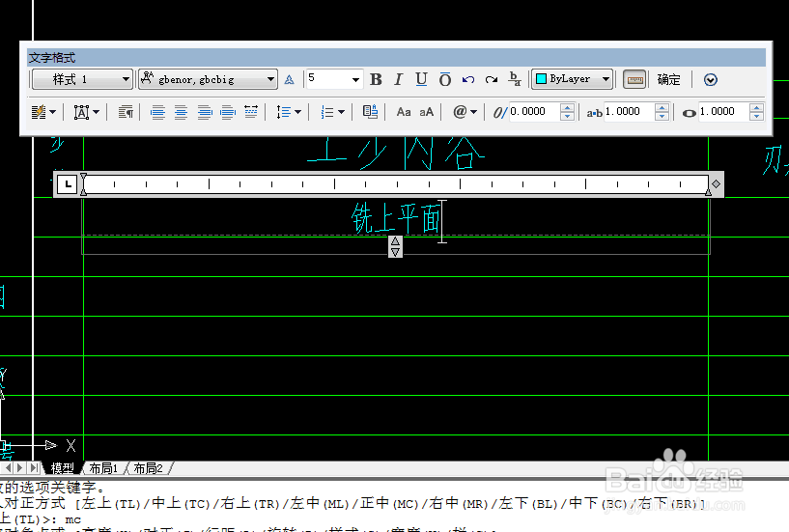
Task: Click the paragraph settings icon
Action: [126, 112]
